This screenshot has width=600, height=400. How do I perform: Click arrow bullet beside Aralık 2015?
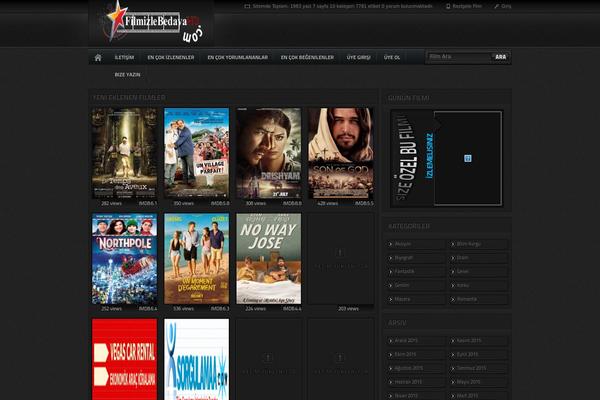pos(391,340)
